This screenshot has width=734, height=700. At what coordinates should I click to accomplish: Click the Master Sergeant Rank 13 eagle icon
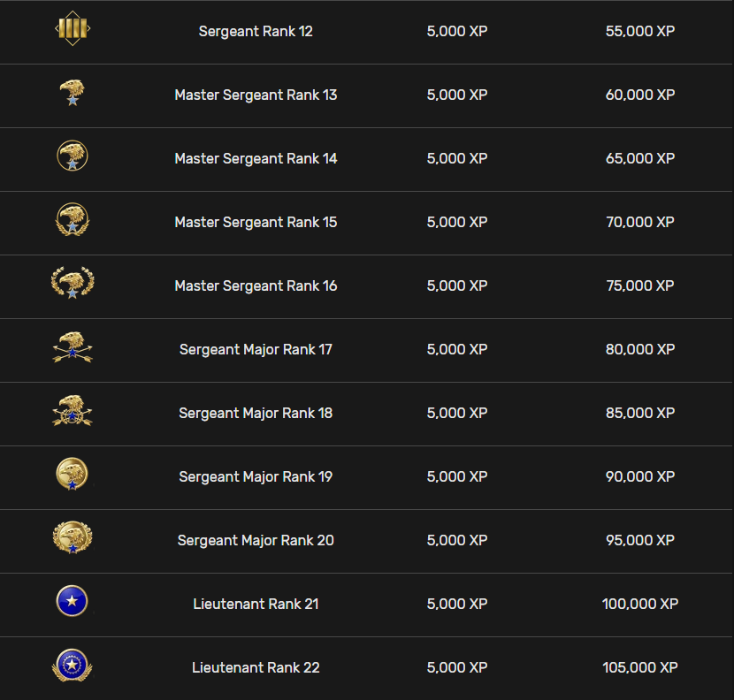click(73, 93)
